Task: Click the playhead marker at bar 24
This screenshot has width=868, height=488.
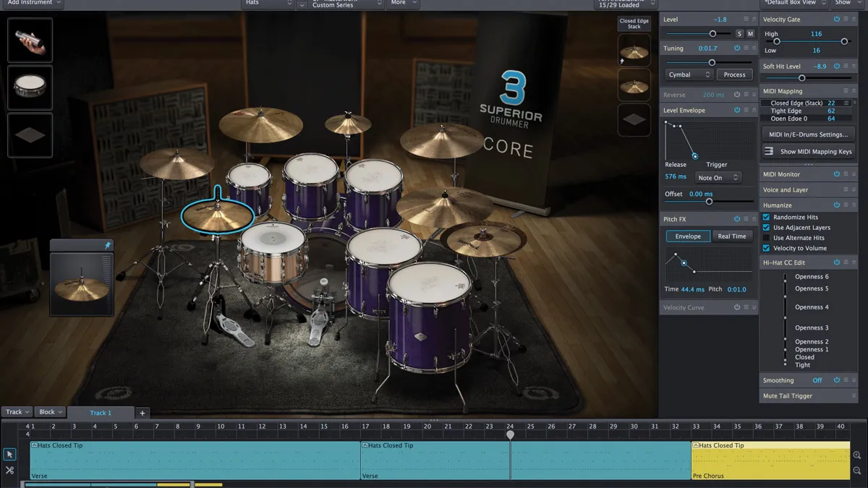Action: (510, 435)
